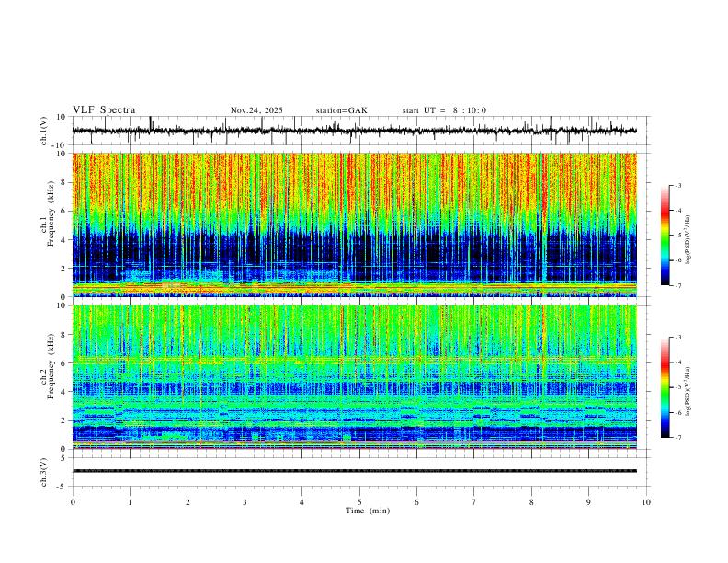Click the time axis tick label '7'
The width and height of the screenshot is (728, 563).
(x=474, y=502)
